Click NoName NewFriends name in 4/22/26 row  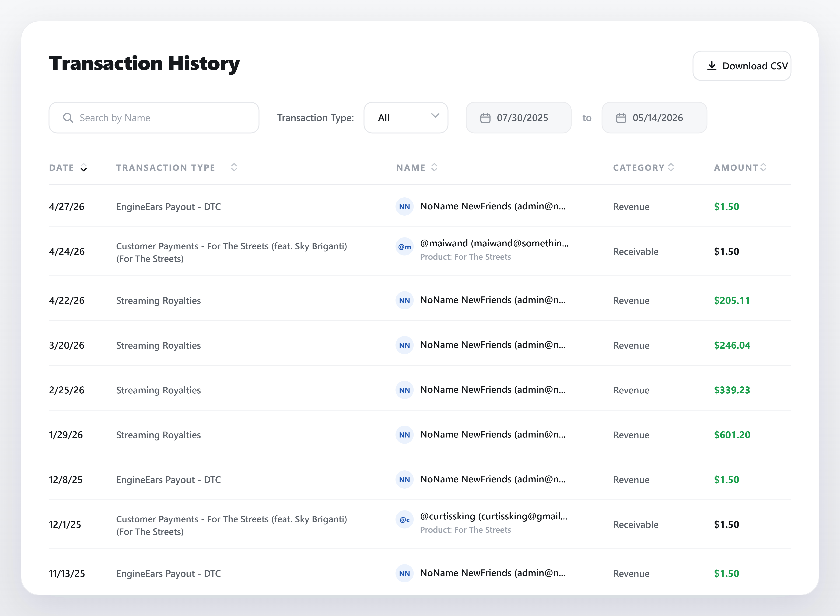(x=493, y=300)
